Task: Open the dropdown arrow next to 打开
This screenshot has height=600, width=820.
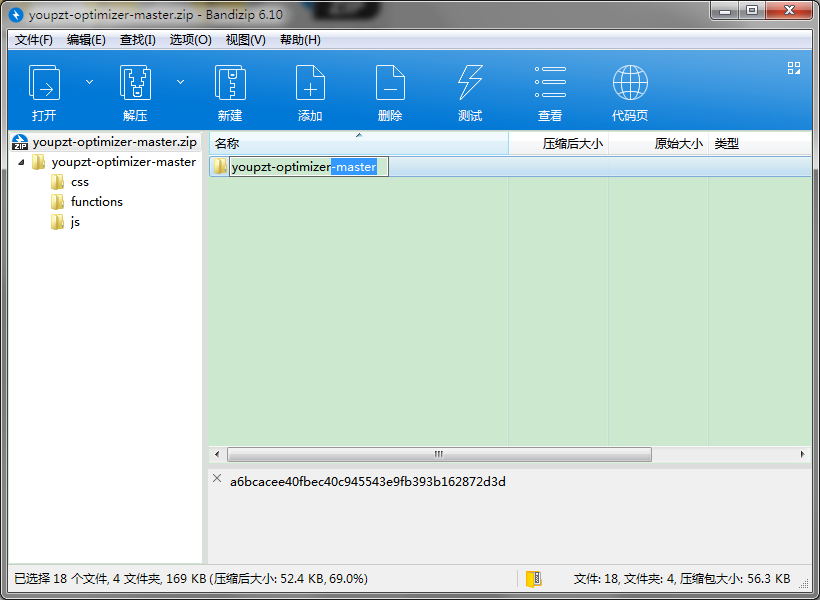Action: pyautogui.click(x=89, y=82)
